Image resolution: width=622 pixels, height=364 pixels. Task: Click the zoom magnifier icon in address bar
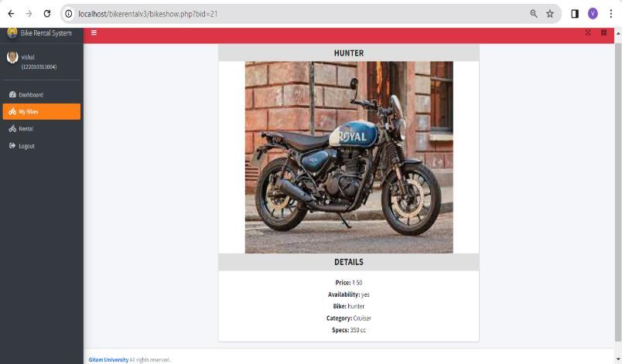534,14
